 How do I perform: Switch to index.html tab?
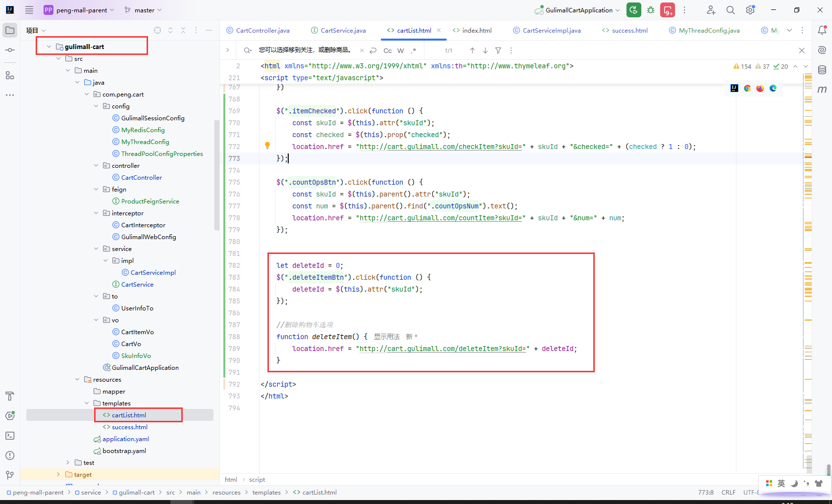pyautogui.click(x=472, y=30)
